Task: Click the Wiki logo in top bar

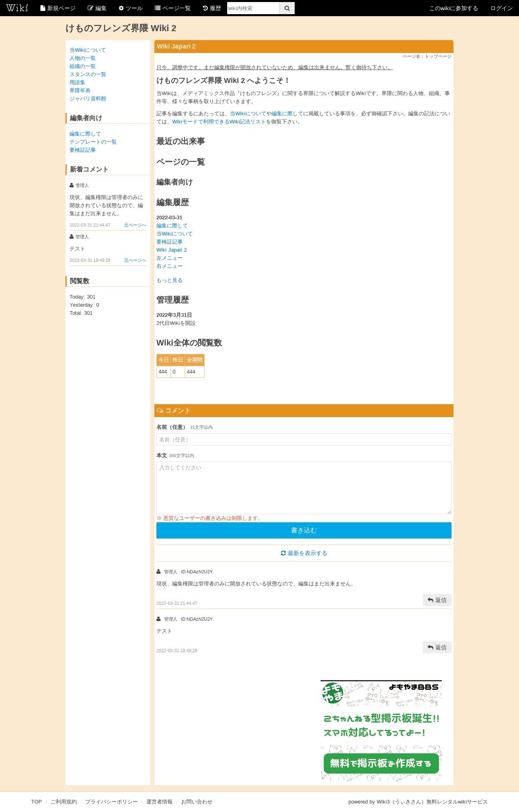Action: click(x=17, y=8)
